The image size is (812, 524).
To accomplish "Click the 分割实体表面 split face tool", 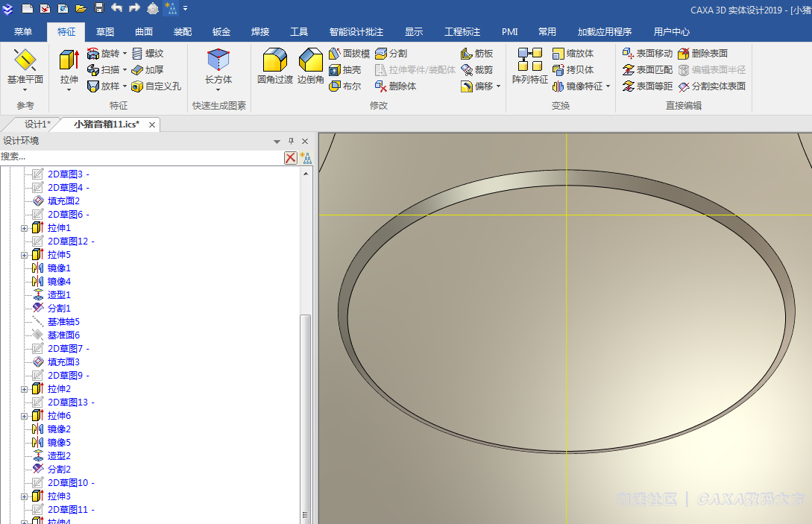I will 712,86.
